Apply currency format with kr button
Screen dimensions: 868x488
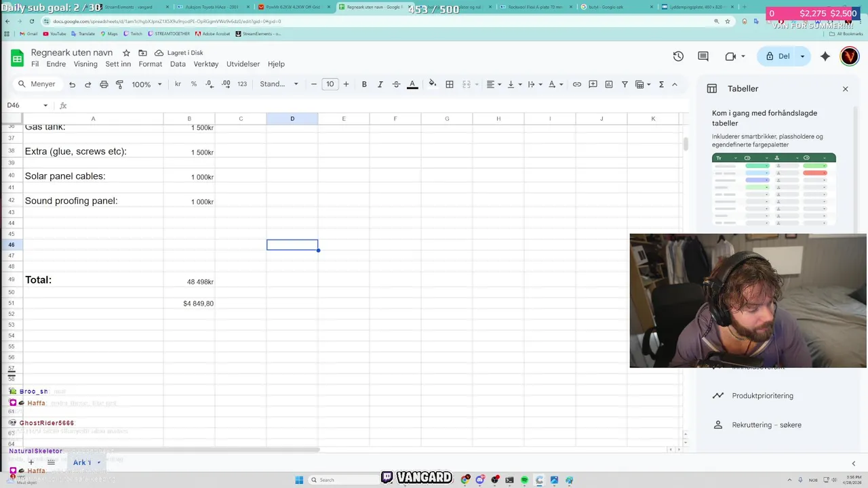(178, 84)
